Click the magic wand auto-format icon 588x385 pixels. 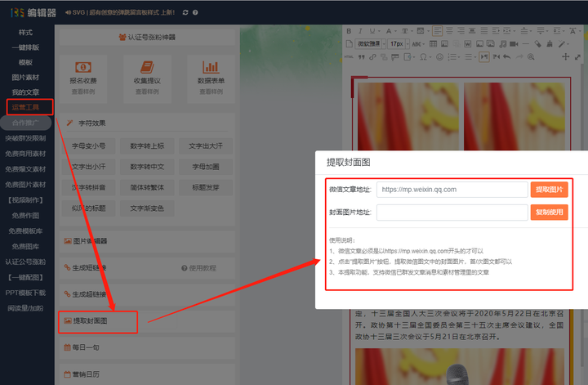[561, 44]
